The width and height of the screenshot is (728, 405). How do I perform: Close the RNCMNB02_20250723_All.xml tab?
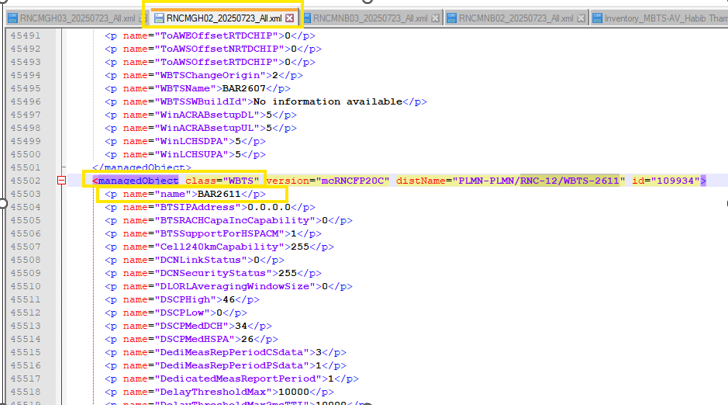pyautogui.click(x=581, y=18)
